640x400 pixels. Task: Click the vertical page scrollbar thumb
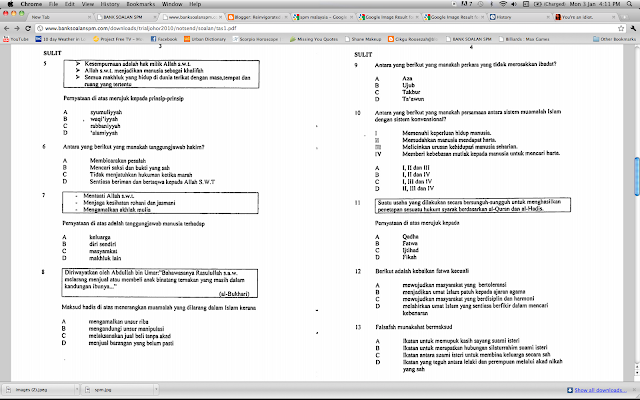(637, 176)
